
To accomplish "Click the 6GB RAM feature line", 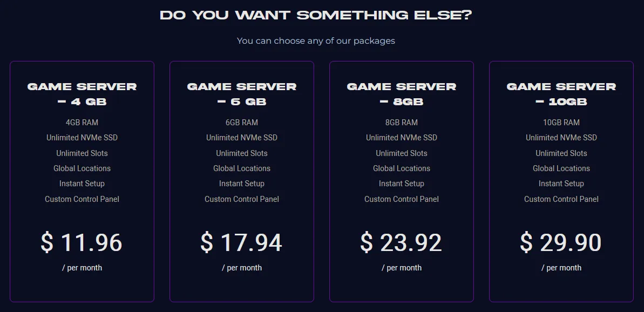I will click(242, 123).
